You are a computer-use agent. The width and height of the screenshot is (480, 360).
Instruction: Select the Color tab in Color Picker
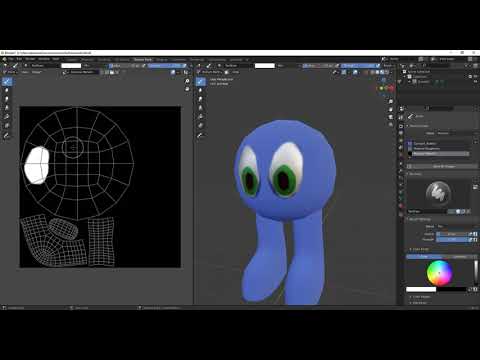[424, 256]
